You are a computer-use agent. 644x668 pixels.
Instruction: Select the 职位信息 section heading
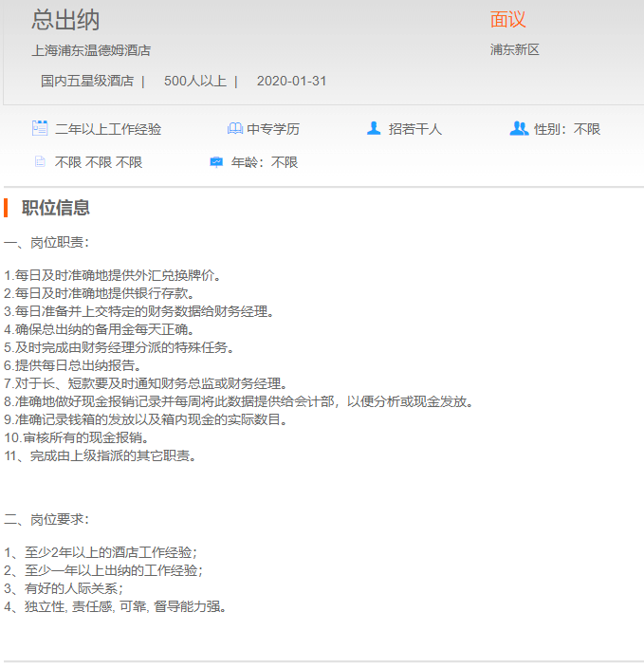(56, 208)
